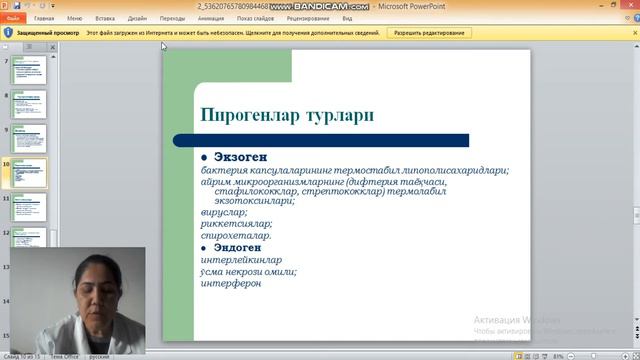
Task: Switch to the Outline pane tab
Action: (29, 47)
